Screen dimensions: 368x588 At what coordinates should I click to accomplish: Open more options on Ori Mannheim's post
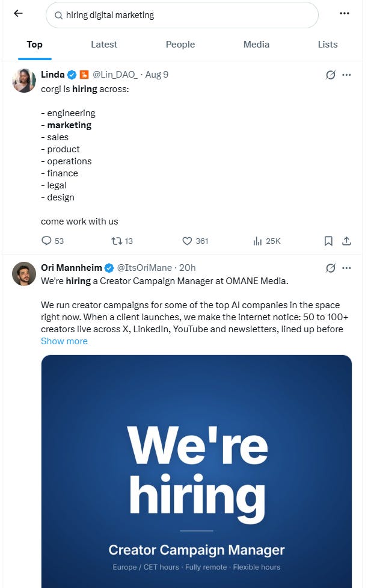point(346,268)
